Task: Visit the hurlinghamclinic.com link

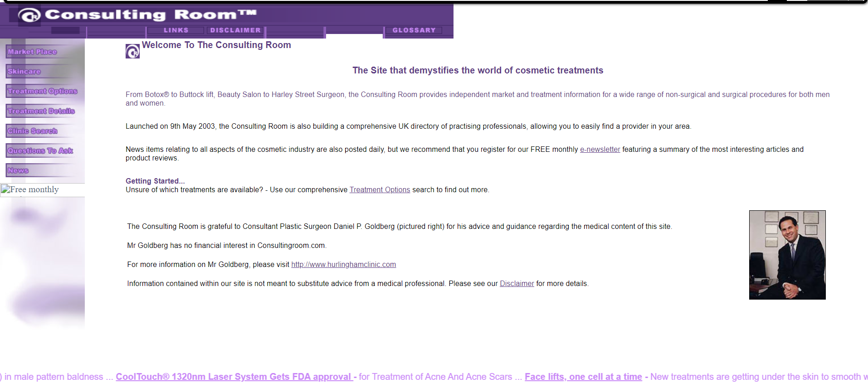Action: click(343, 265)
